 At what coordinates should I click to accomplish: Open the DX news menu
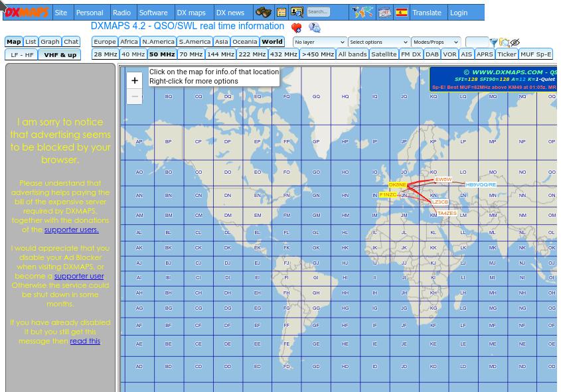pyautogui.click(x=230, y=13)
